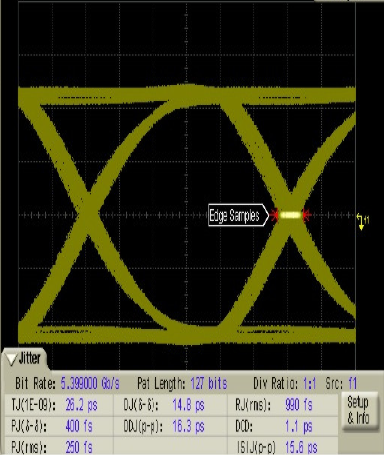Select the Bit Rate label
The width and height of the screenshot is (384, 455).
coord(35,384)
